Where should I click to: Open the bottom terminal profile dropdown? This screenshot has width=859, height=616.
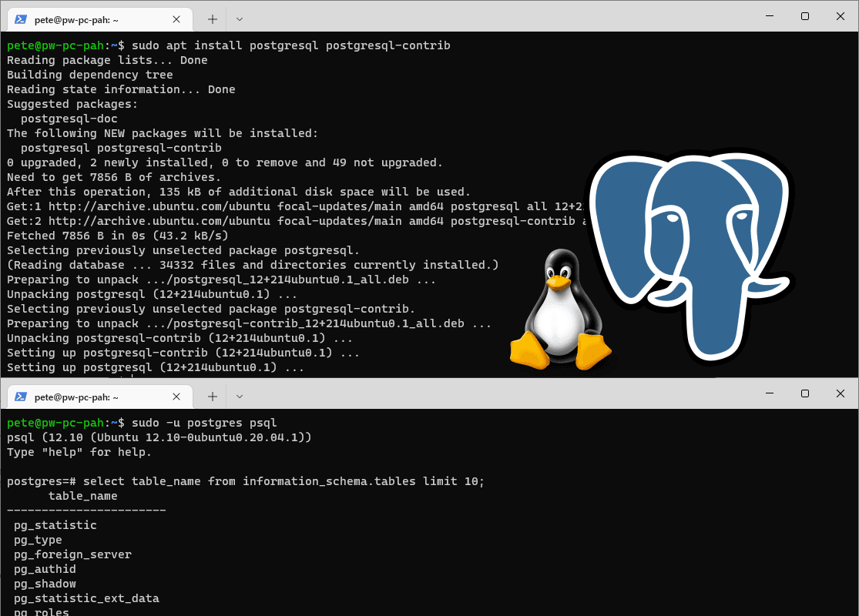tap(240, 397)
